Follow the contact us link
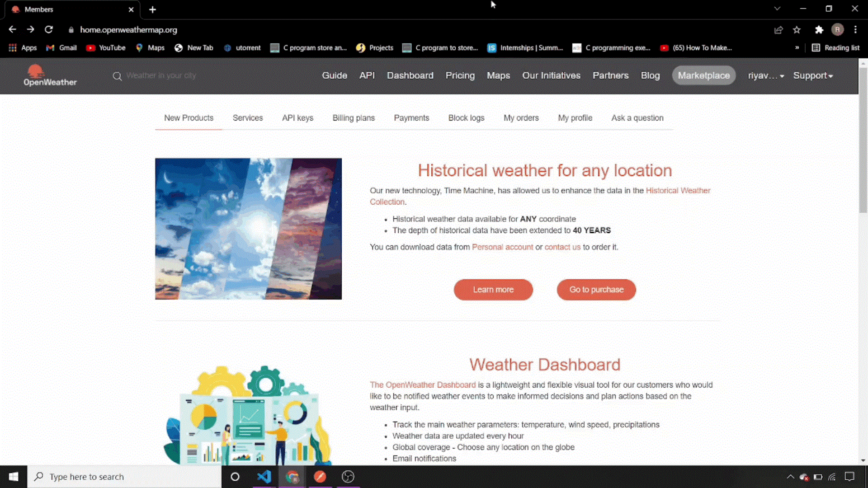The width and height of the screenshot is (868, 488). (x=562, y=247)
